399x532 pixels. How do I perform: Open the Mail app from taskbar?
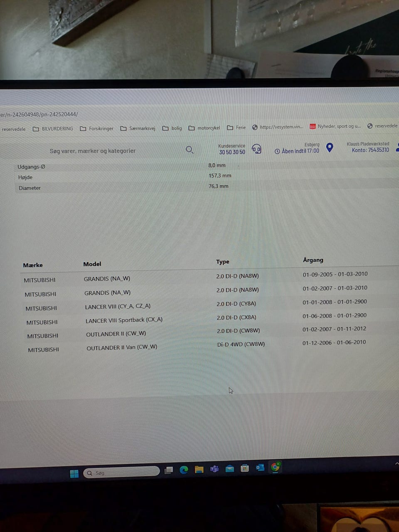[x=230, y=469]
